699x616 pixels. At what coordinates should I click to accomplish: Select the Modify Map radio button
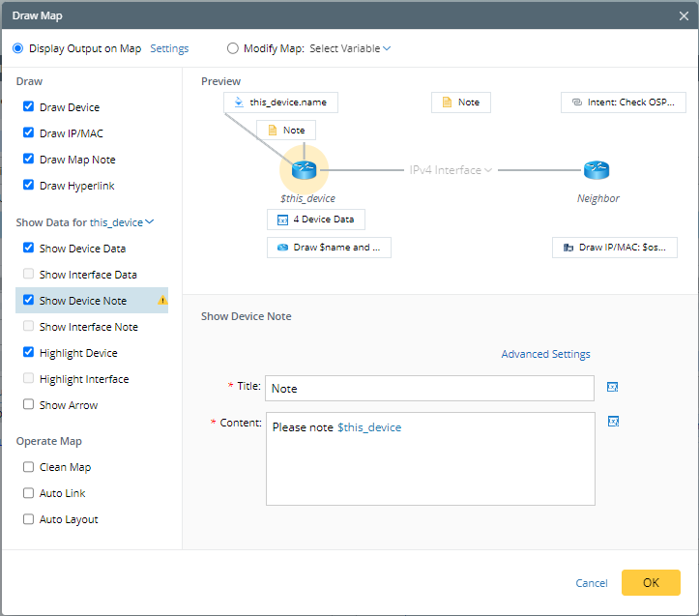click(233, 48)
